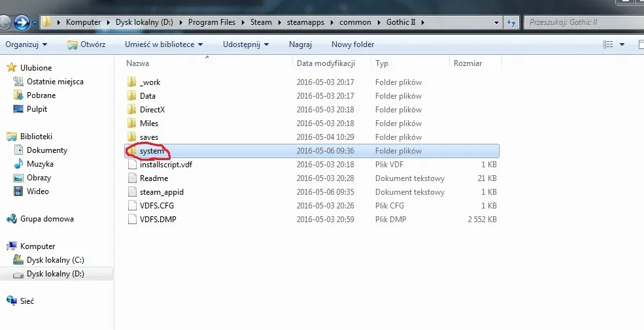Click Nagraj in the toolbar
This screenshot has width=644, height=330.
coord(300,44)
